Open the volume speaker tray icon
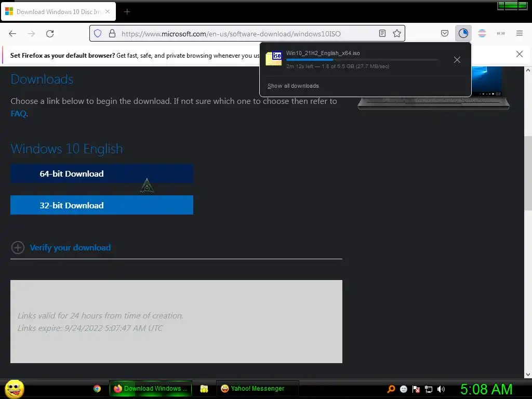 pos(441,389)
